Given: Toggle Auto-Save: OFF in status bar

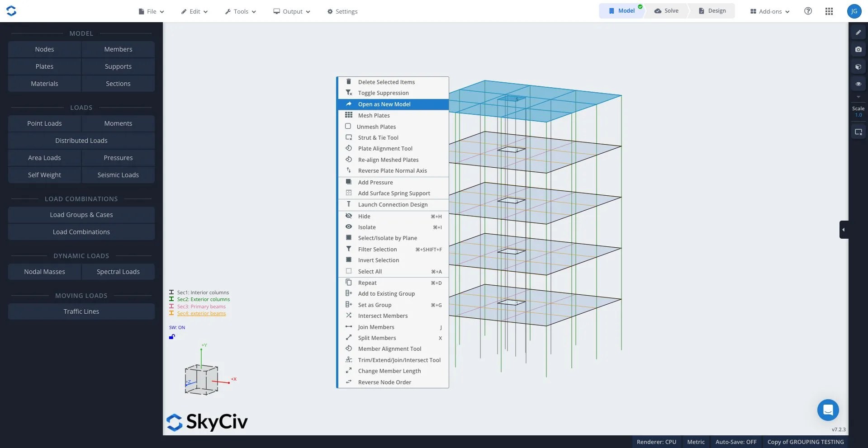Looking at the screenshot, I should [735, 442].
